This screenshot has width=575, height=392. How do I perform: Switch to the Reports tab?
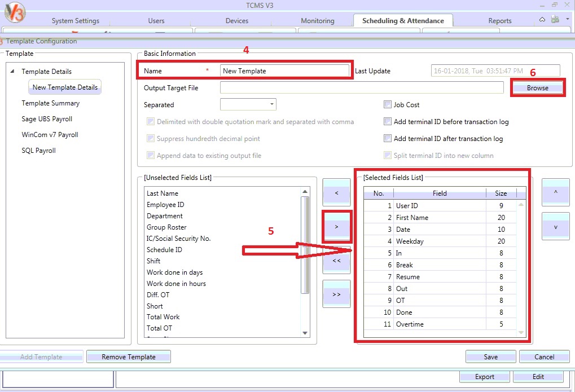point(499,21)
